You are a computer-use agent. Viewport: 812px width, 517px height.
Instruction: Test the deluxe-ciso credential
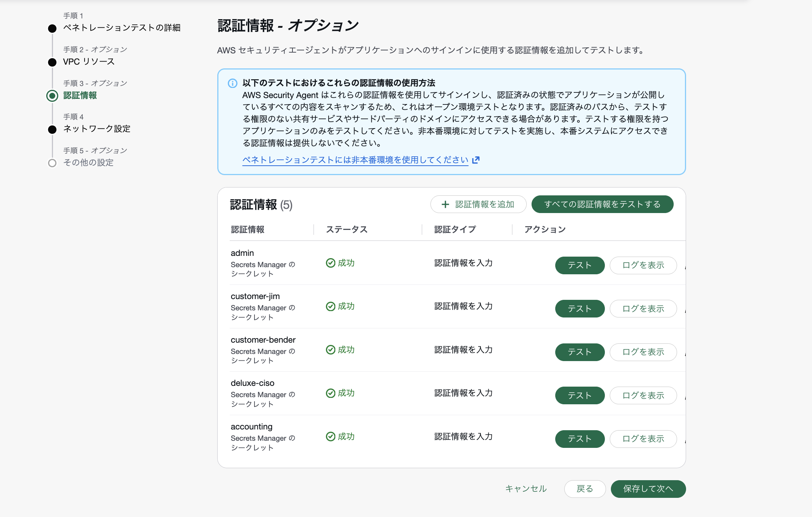(580, 396)
